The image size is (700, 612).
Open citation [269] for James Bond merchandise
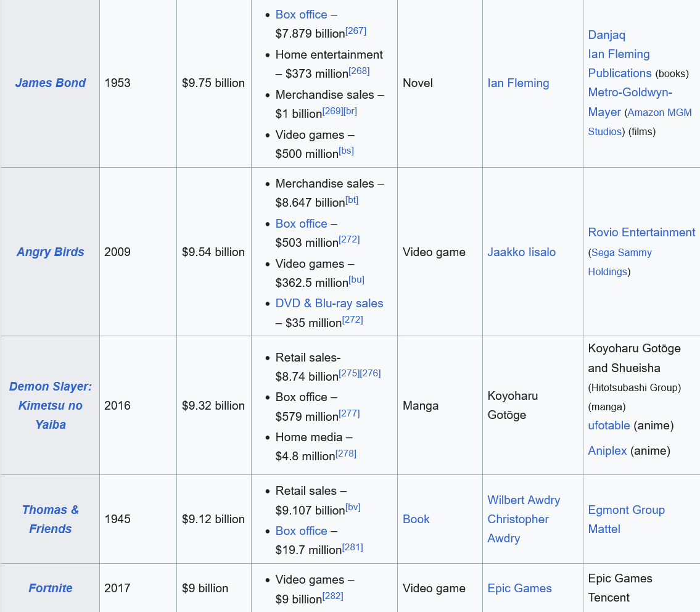332,111
